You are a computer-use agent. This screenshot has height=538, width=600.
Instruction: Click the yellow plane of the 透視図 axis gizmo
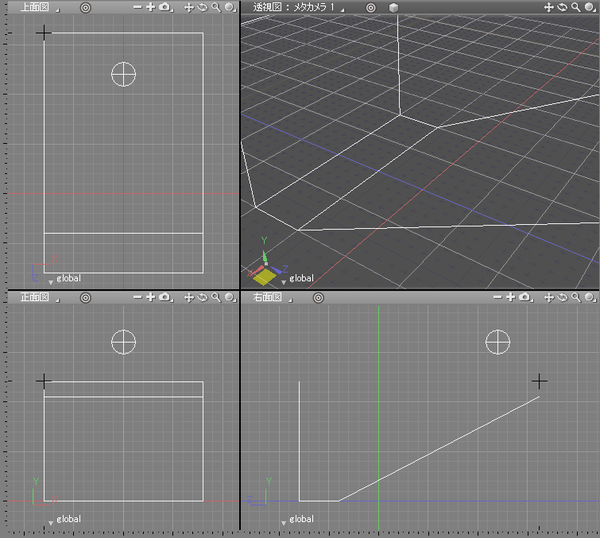tap(264, 277)
